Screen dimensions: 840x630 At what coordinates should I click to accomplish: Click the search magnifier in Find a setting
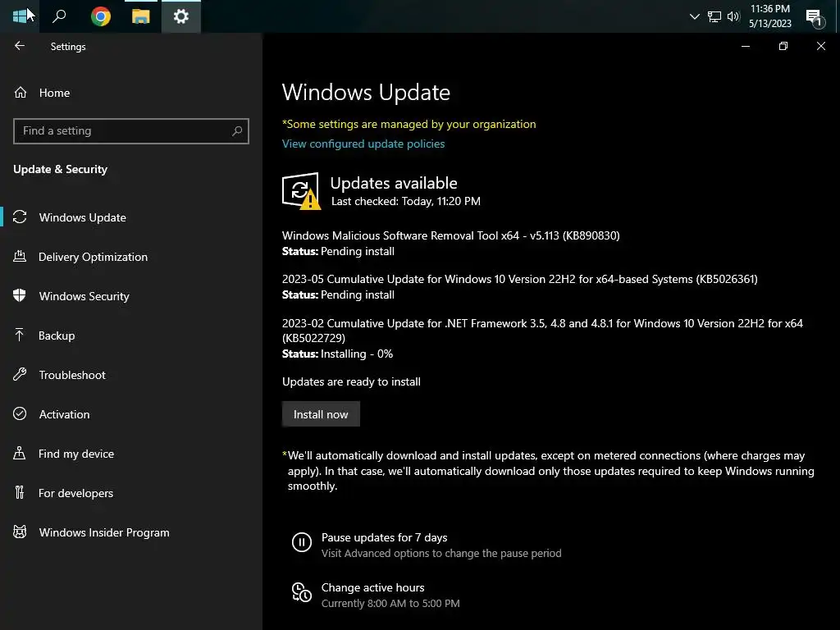237,130
